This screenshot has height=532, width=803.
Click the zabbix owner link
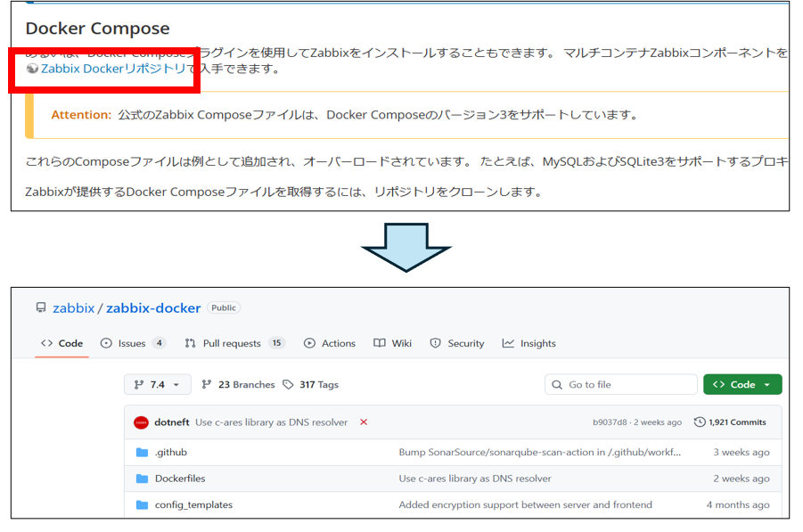coord(73,307)
